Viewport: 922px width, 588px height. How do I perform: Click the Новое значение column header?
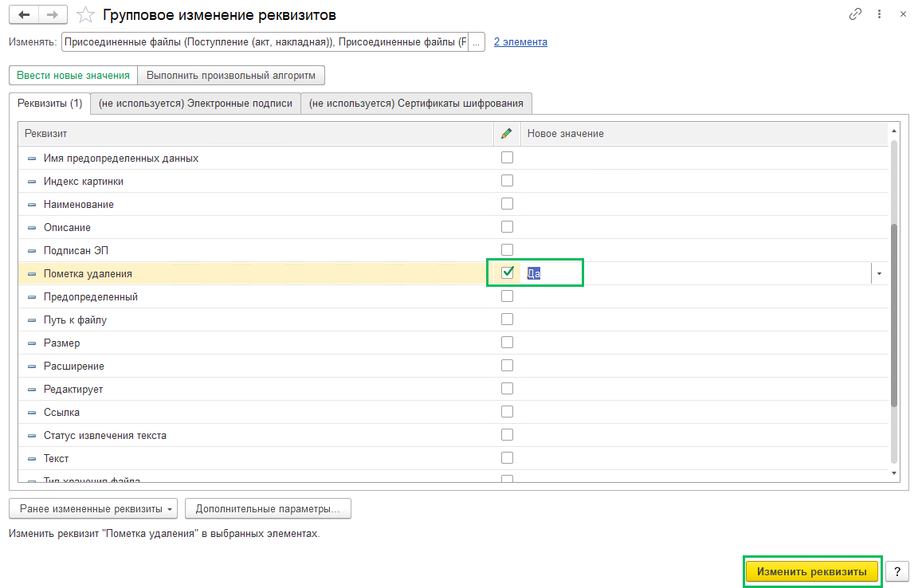click(704, 134)
